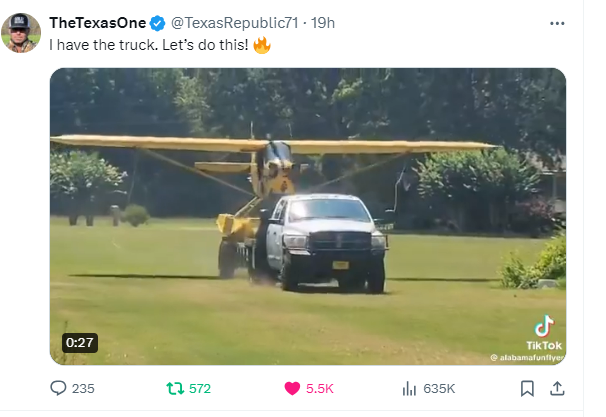
Task: Open the reply comment icon
Action: pos(58,388)
